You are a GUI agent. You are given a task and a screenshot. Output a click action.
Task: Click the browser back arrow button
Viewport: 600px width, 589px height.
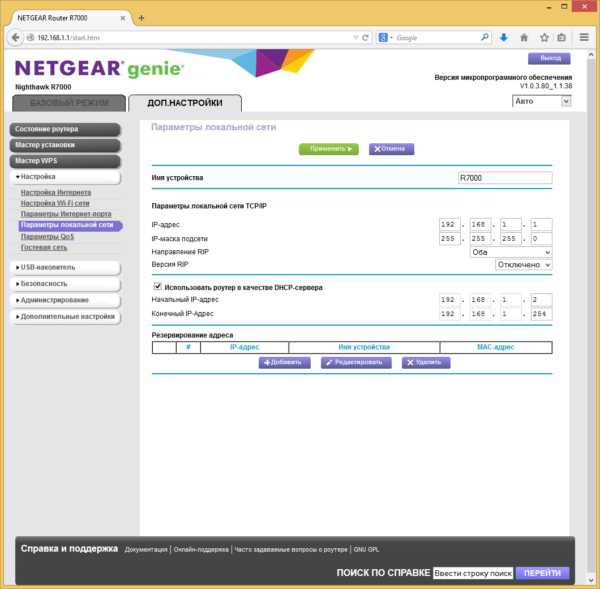15,38
